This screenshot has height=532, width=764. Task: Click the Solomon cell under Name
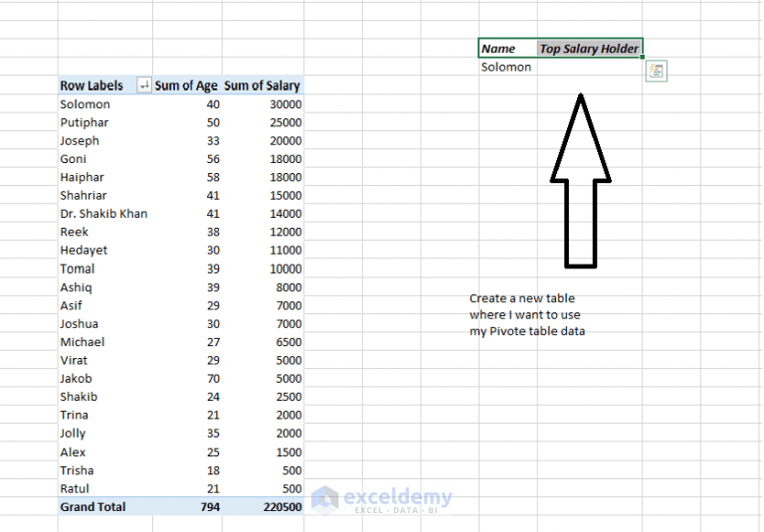pyautogui.click(x=506, y=68)
